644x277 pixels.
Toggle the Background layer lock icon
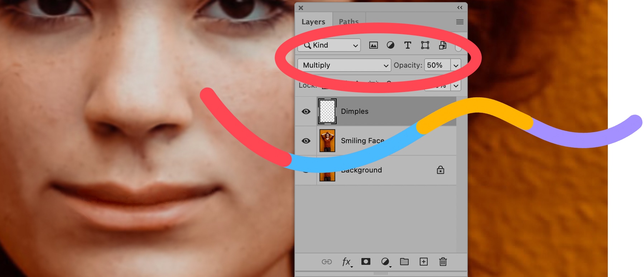coord(441,170)
